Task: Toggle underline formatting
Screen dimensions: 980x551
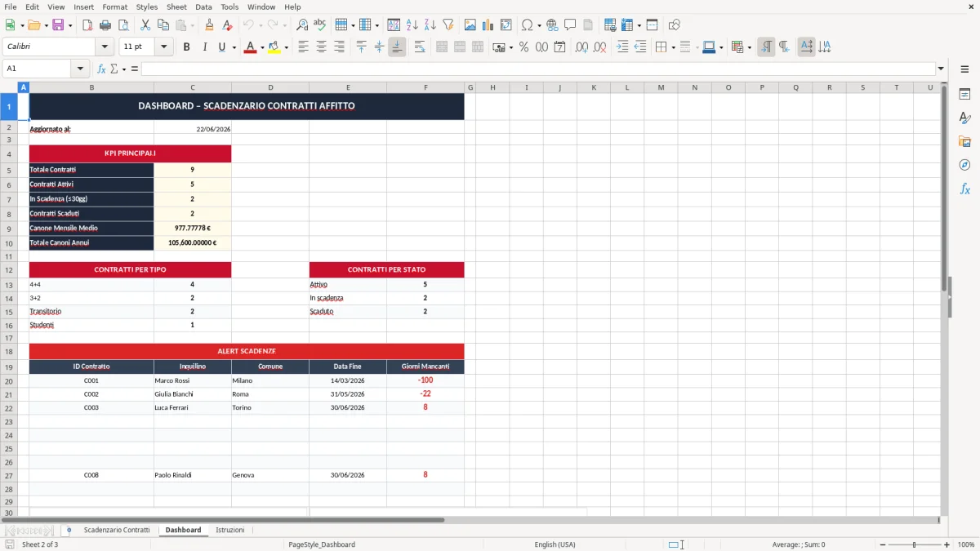Action: point(221,47)
